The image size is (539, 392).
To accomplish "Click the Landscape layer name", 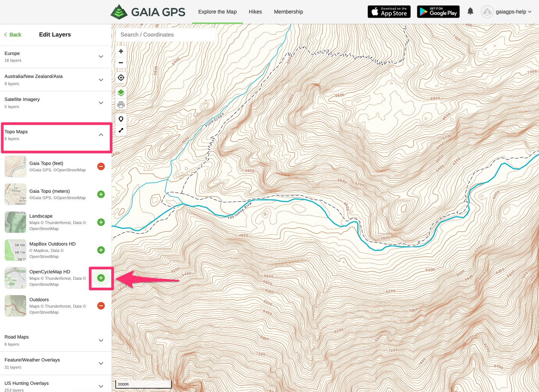I will [41, 216].
